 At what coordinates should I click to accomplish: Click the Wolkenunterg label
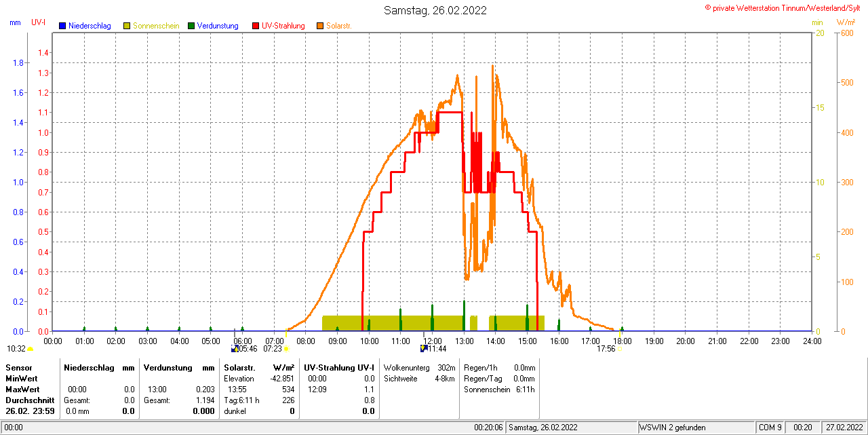tap(408, 367)
